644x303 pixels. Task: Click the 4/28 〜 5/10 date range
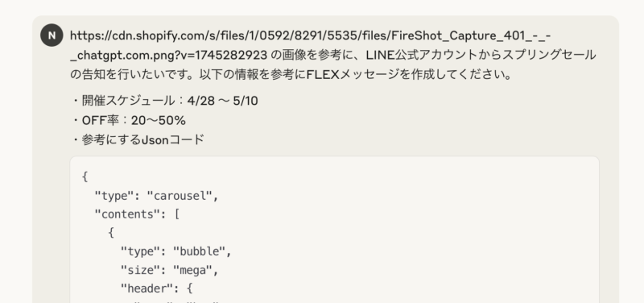(x=223, y=101)
